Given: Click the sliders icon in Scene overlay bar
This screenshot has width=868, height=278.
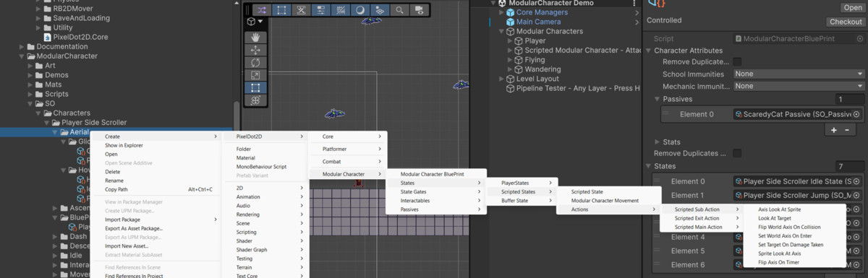Looking at the screenshot, I should 320,10.
